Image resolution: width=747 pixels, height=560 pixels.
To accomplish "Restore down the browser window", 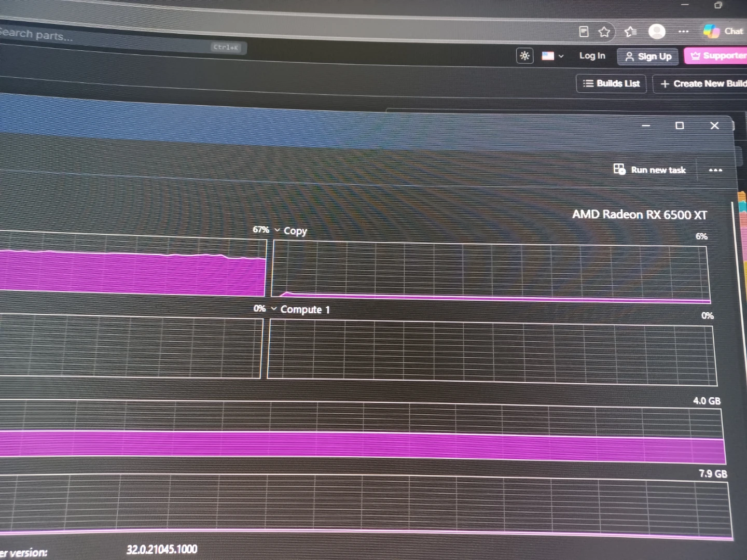I will pyautogui.click(x=718, y=5).
